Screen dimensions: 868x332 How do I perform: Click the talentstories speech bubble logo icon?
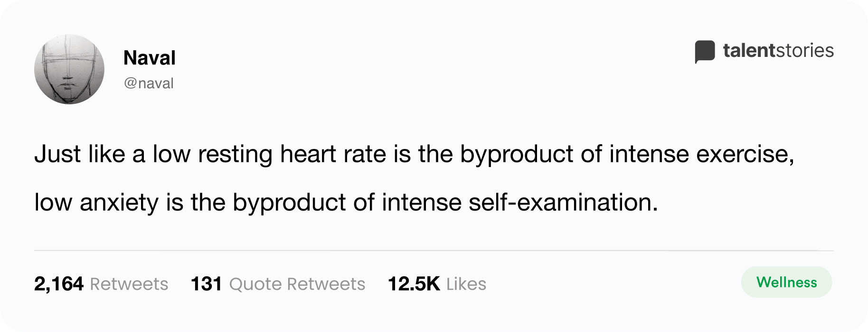click(705, 52)
